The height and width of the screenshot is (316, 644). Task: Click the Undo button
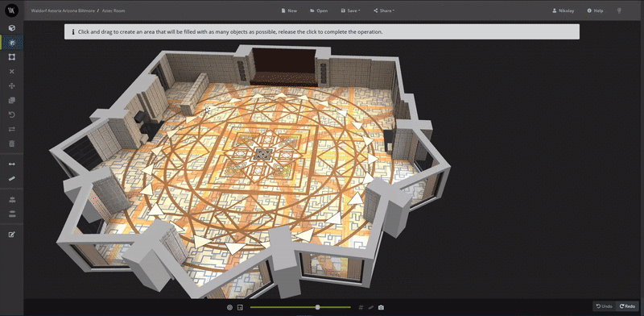click(605, 306)
